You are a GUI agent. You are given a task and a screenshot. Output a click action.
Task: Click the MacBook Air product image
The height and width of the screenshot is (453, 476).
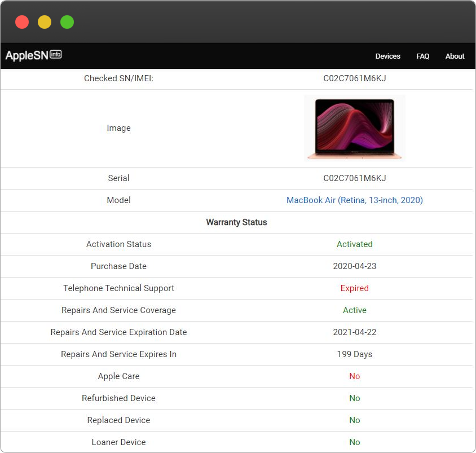[355, 128]
